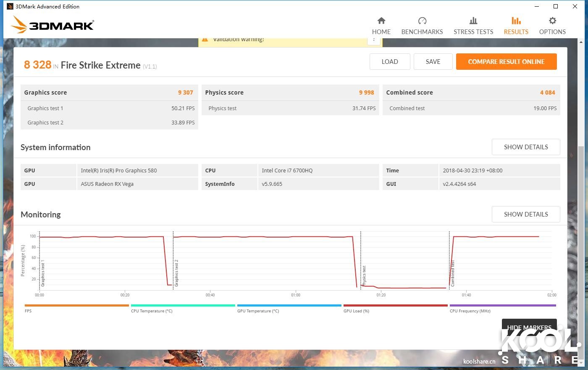
Task: Toggle the CPU Frequency purple legend bar
Action: coord(503,306)
